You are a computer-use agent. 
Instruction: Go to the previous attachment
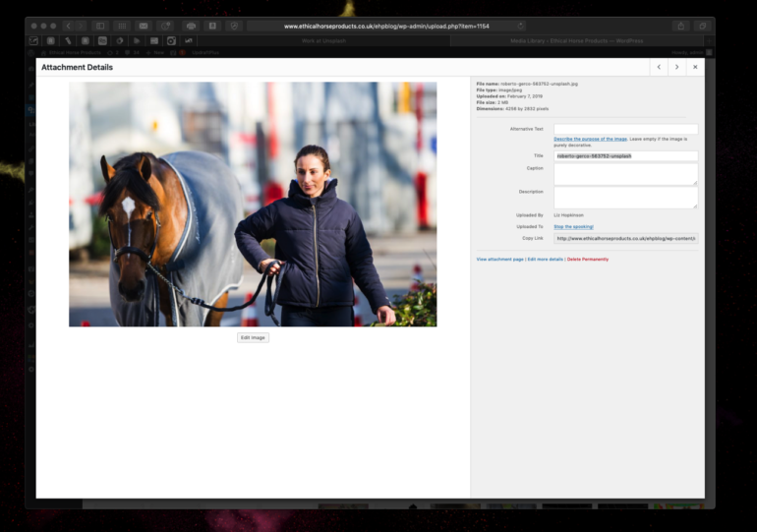[x=658, y=67]
